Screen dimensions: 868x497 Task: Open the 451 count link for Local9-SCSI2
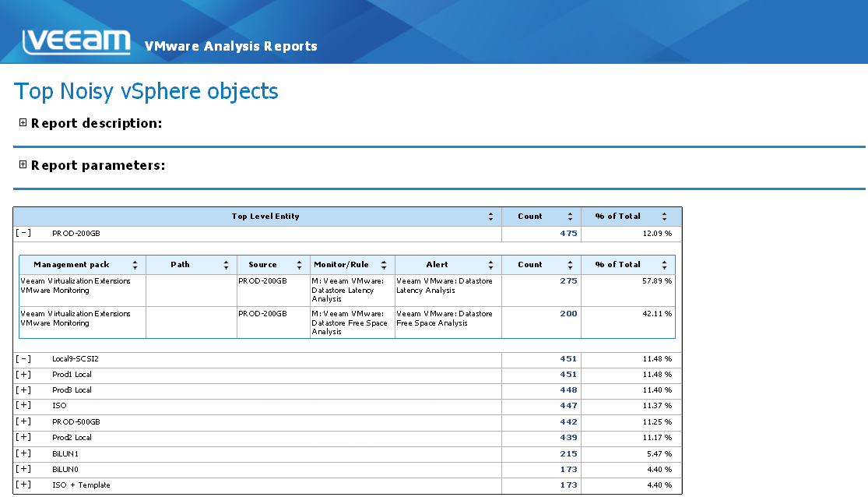pyautogui.click(x=568, y=359)
